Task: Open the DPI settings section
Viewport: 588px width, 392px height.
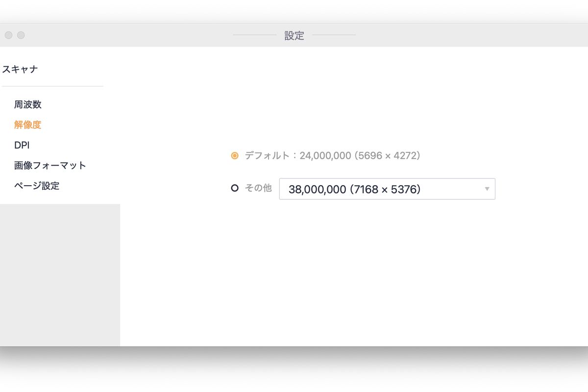Action: coord(22,145)
